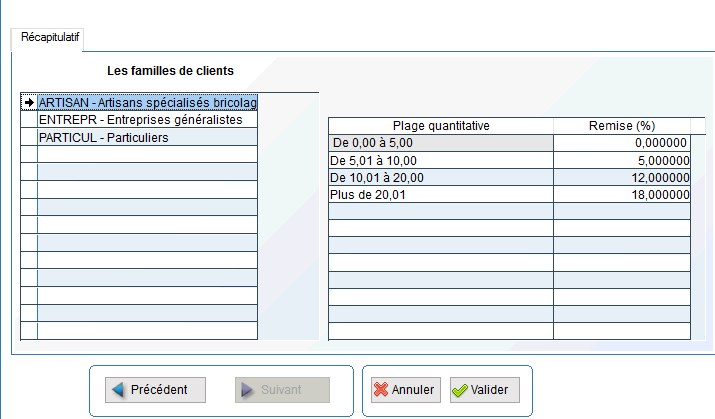
Task: Click the green checkmark icon on Valider
Action: [459, 390]
